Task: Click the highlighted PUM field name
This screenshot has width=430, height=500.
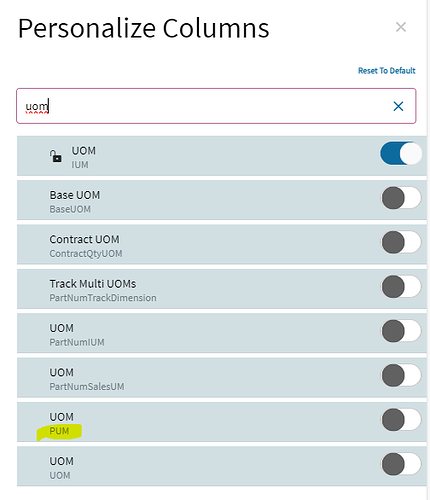Action: coord(59,431)
